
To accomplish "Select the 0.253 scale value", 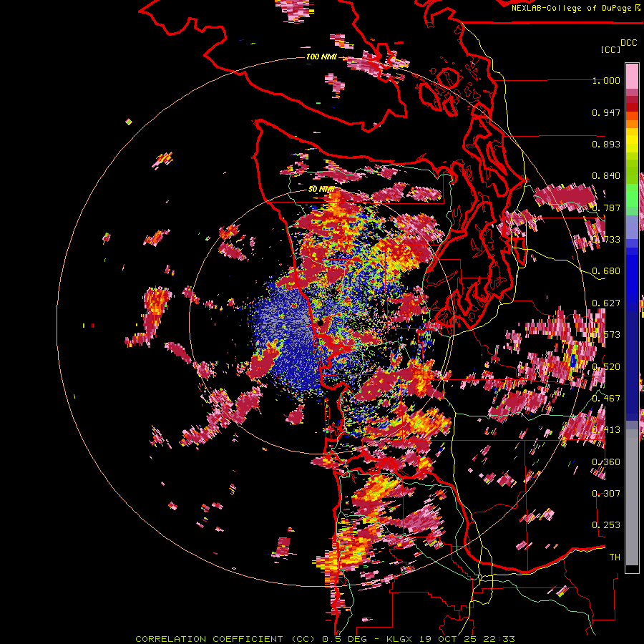I will pyautogui.click(x=606, y=525).
